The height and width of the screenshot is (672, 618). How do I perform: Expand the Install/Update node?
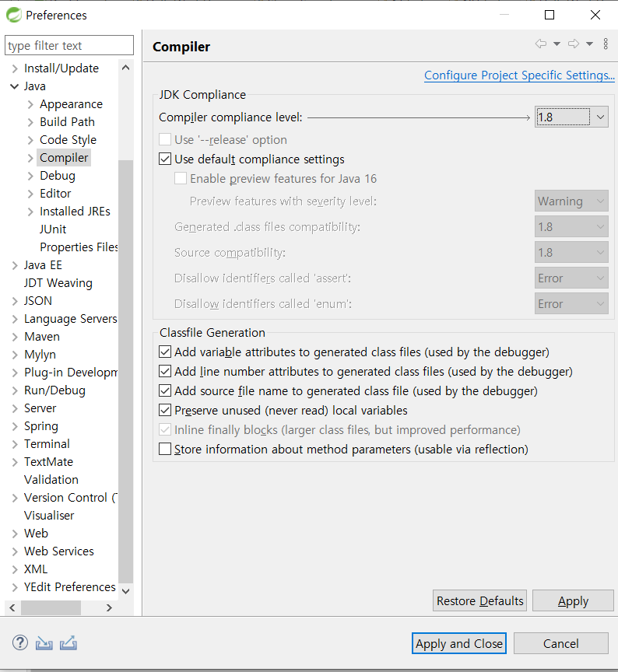[15, 68]
